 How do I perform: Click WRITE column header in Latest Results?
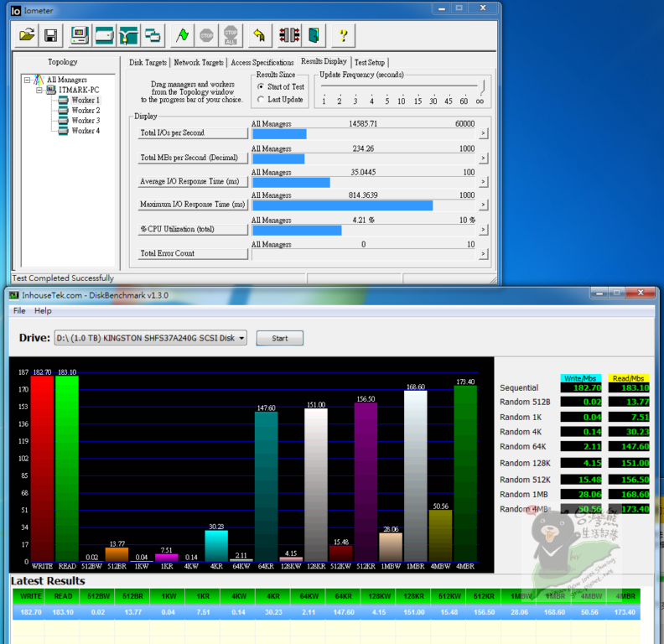point(31,596)
